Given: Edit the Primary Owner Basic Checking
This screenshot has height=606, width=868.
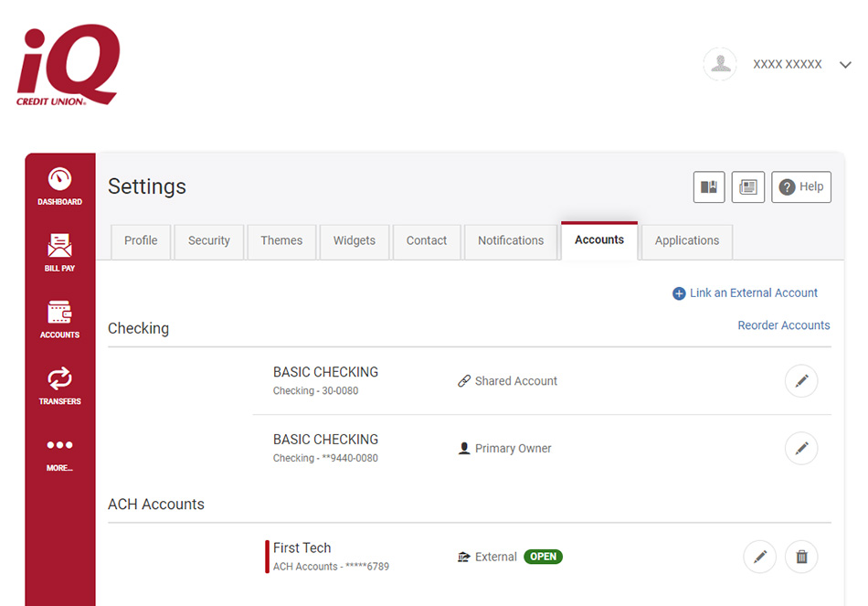Looking at the screenshot, I should tap(801, 448).
